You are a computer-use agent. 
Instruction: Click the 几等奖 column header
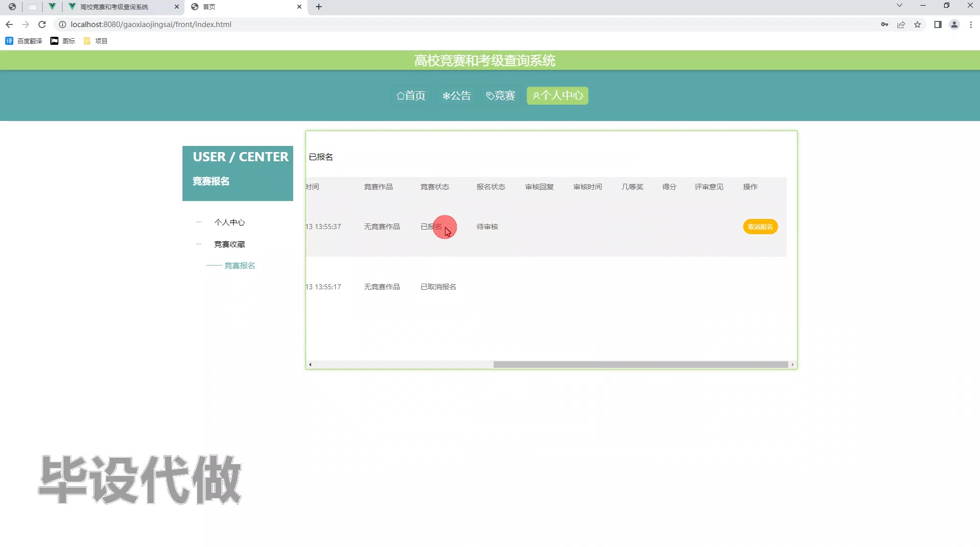632,187
